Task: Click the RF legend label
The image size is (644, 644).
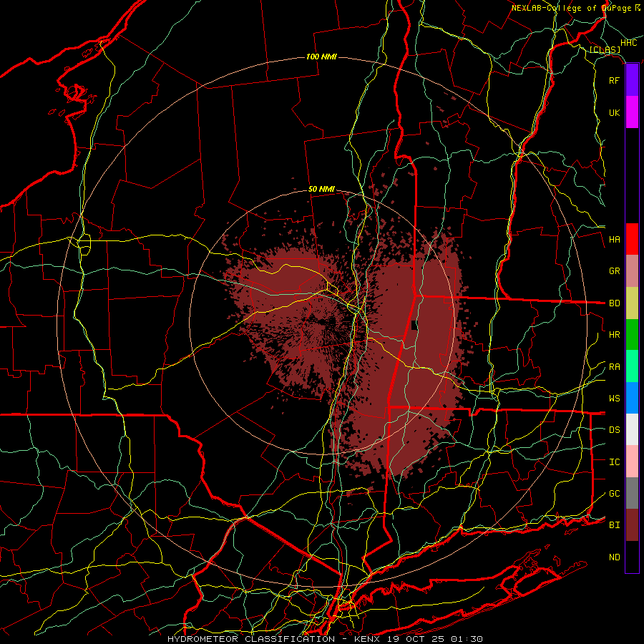Action: point(614,80)
